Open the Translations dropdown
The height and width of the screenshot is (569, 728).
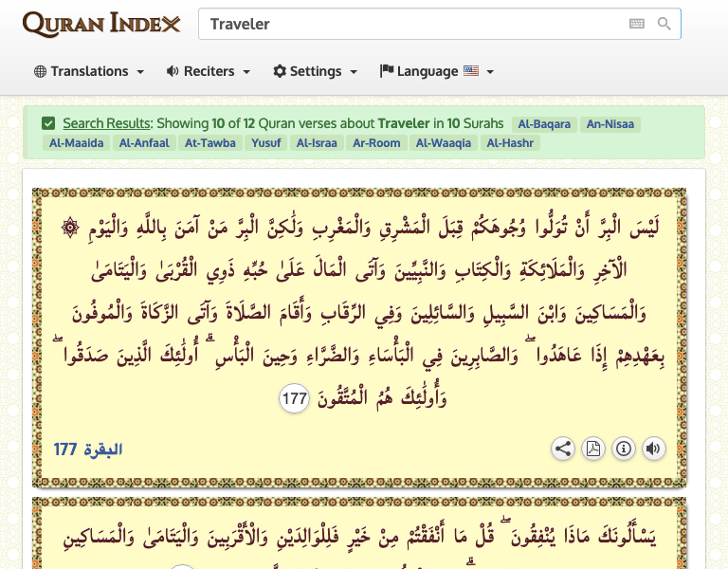pos(89,71)
